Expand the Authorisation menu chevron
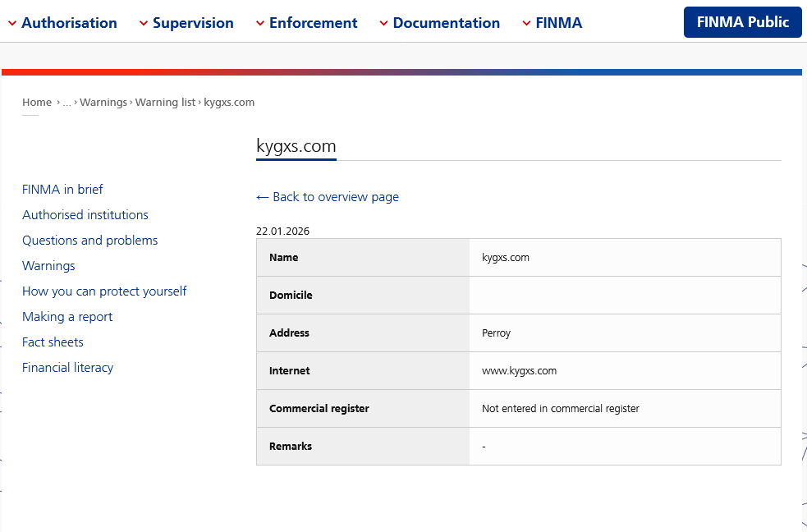Image resolution: width=807 pixels, height=532 pixels. coord(12,24)
